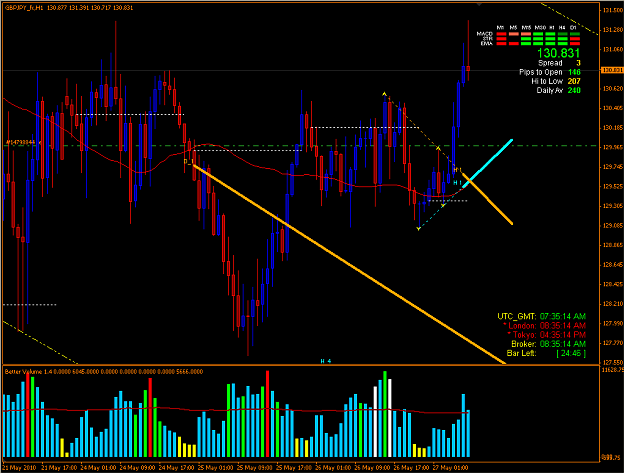Click the Daily Av 240 reading
The height and width of the screenshot is (474, 625).
(x=558, y=90)
